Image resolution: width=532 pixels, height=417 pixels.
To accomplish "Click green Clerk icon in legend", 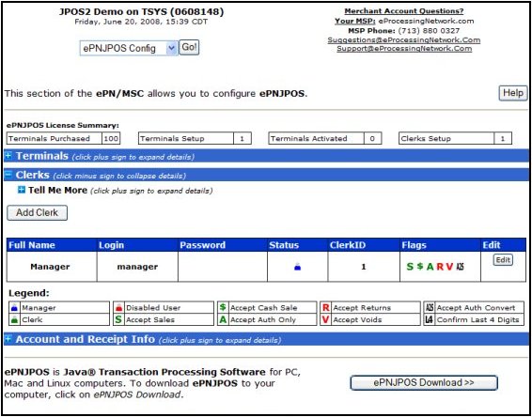I will pos(14,319).
